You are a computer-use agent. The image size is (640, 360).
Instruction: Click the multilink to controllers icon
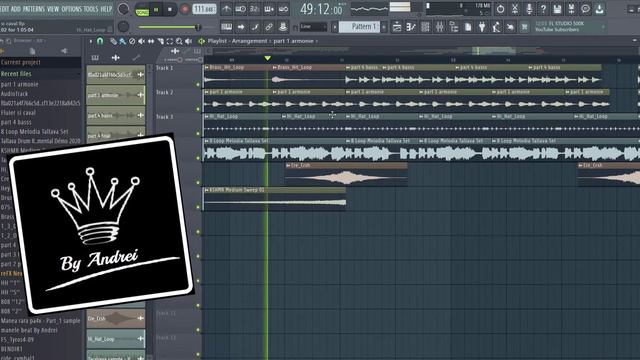pyautogui.click(x=283, y=27)
